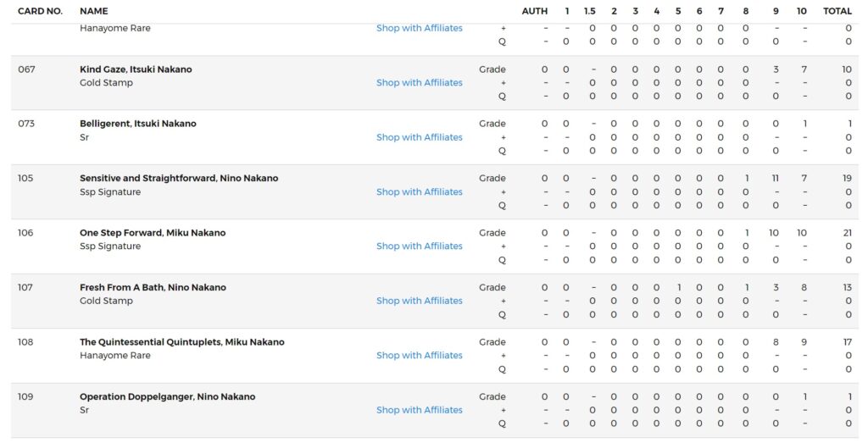Screen dimensions: 868x443
Task: Open Shop with Affiliates for Kind Gaze card
Action: 419,82
